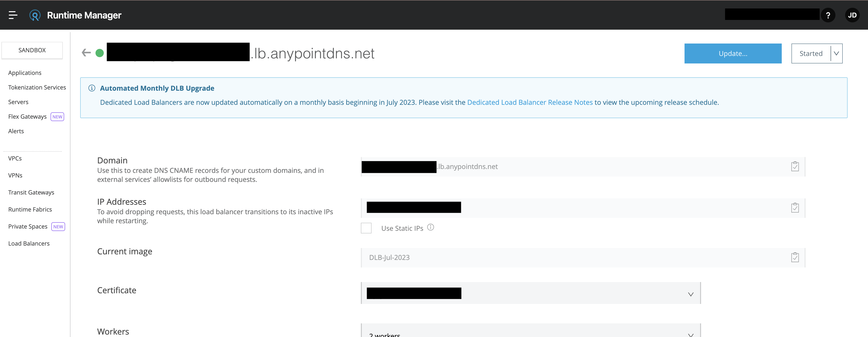Go back using the left arrow
The image size is (868, 337).
pyautogui.click(x=86, y=53)
